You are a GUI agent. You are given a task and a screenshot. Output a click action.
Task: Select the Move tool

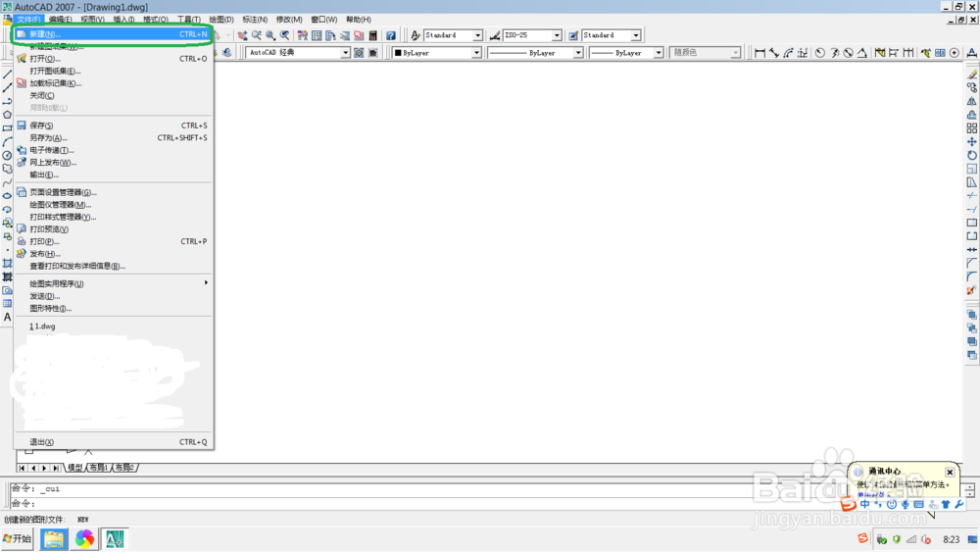972,142
